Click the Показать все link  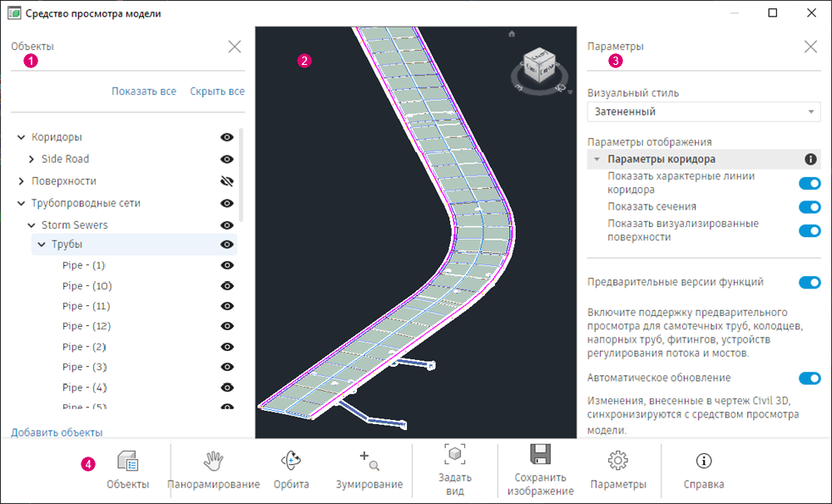[x=144, y=91]
